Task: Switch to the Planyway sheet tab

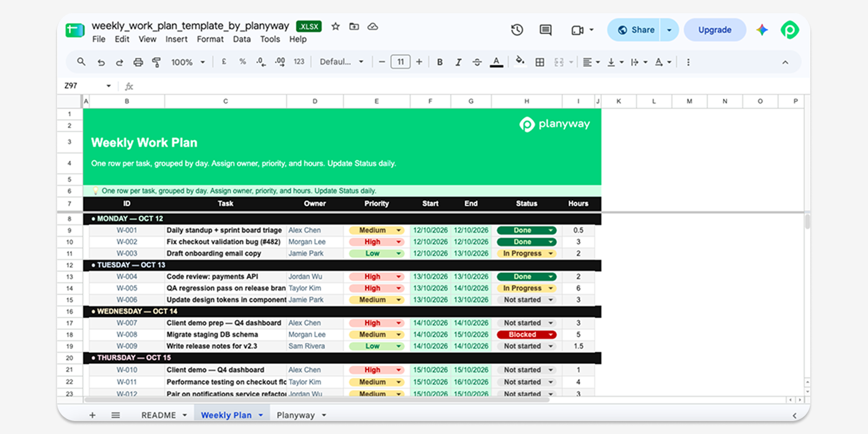Action: [x=296, y=415]
